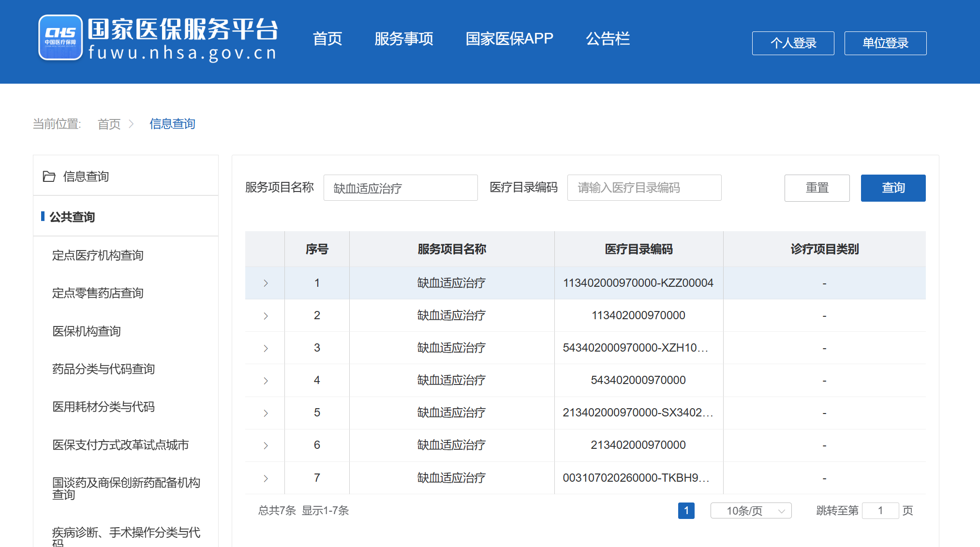The width and height of the screenshot is (980, 547).
Task: Click page number 1 in pagination
Action: click(x=686, y=511)
